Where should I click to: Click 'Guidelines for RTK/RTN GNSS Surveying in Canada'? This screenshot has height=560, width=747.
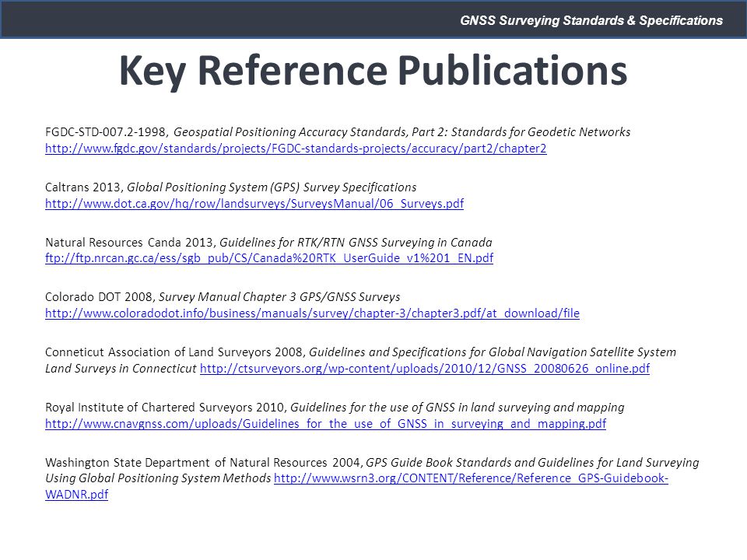pyautogui.click(x=356, y=243)
